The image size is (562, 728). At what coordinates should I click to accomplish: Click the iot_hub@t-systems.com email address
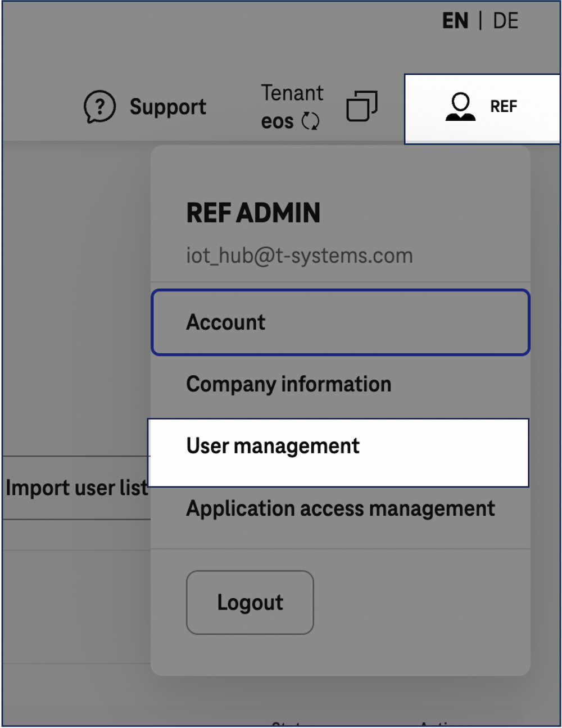click(x=300, y=255)
